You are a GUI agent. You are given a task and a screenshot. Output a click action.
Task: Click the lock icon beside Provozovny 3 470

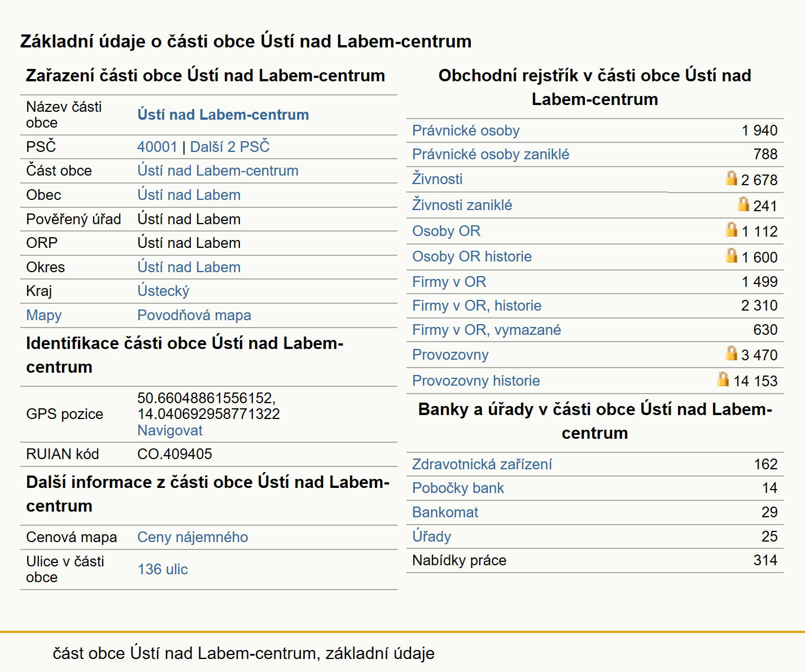coord(732,353)
